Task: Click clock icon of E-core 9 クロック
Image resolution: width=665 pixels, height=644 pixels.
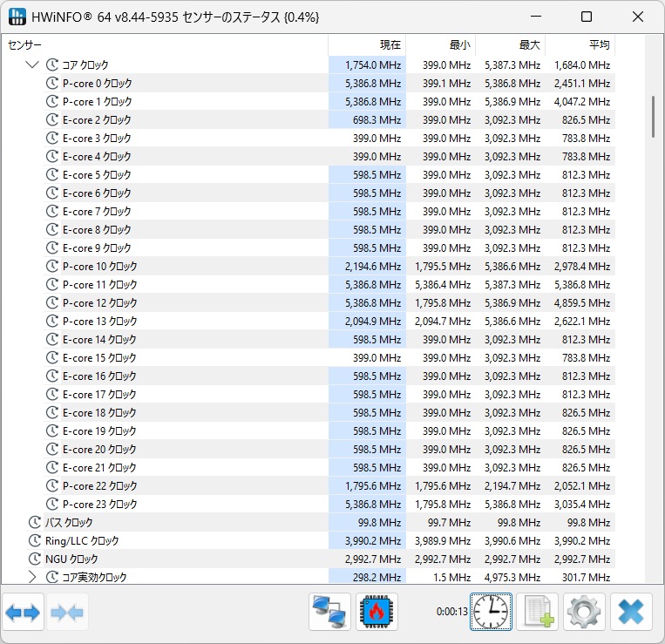Action: point(51,248)
